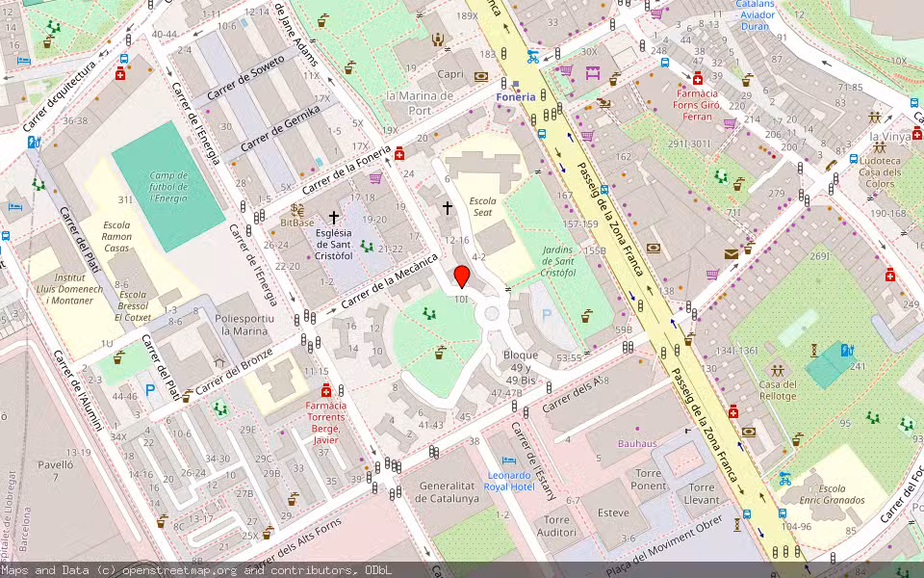Click the Torre Auditori building label
Screen dimensions: 924x578
pyautogui.click(x=556, y=526)
